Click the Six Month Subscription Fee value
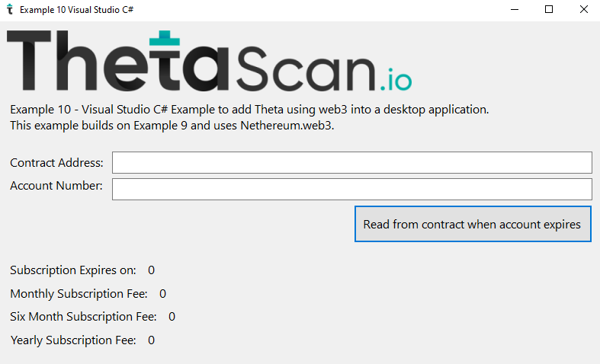This screenshot has width=600, height=364. coord(172,316)
